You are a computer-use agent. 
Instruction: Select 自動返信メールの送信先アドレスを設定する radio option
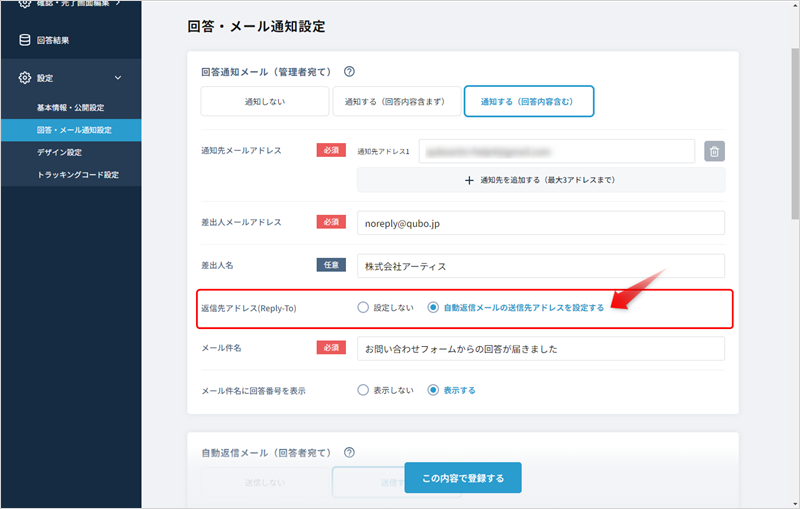pyautogui.click(x=433, y=308)
